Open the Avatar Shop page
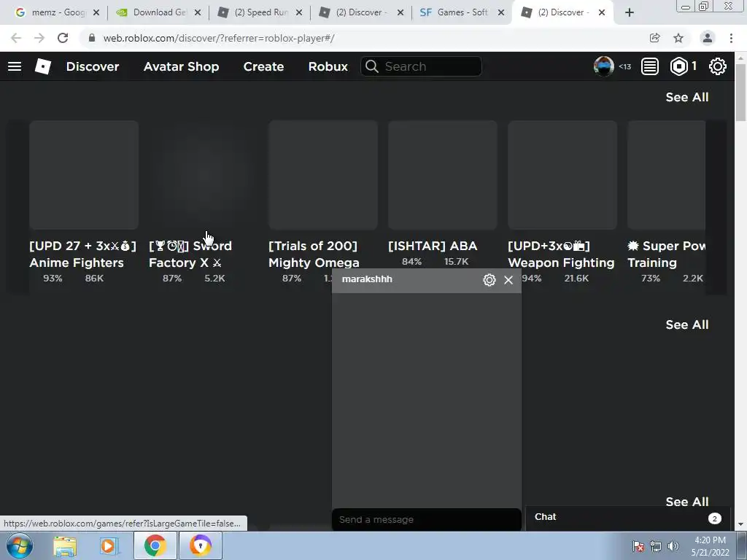 [181, 66]
